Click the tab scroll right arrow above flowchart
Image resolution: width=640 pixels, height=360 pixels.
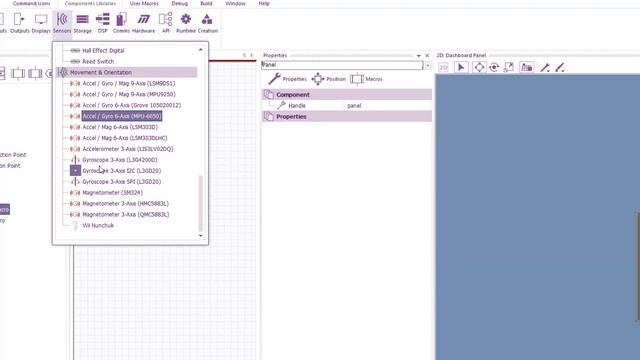point(251,56)
